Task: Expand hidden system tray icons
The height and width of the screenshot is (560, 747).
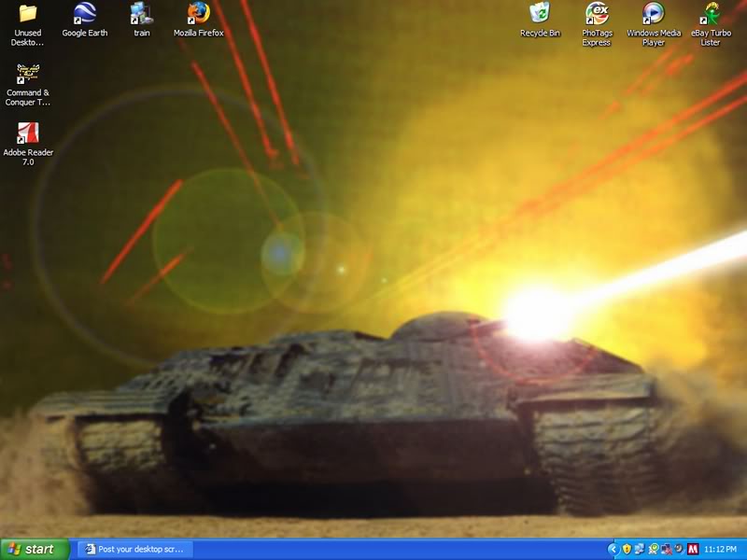Action: [x=613, y=550]
